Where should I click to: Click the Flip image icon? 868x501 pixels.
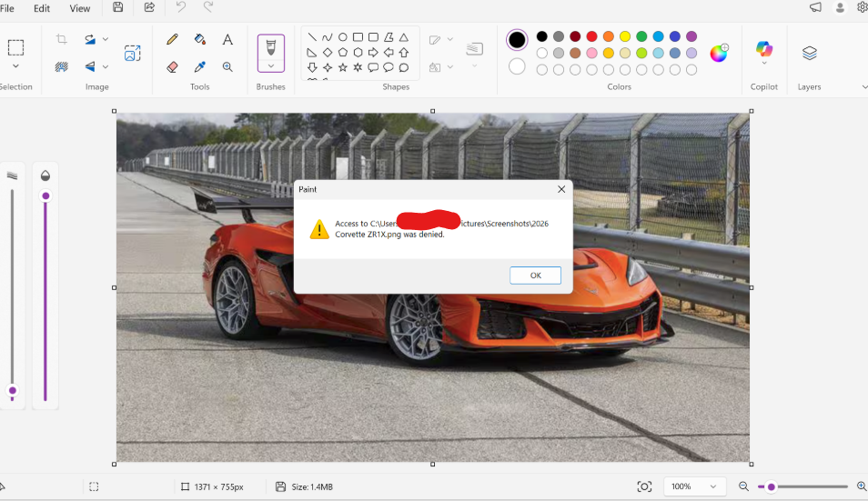click(90, 66)
